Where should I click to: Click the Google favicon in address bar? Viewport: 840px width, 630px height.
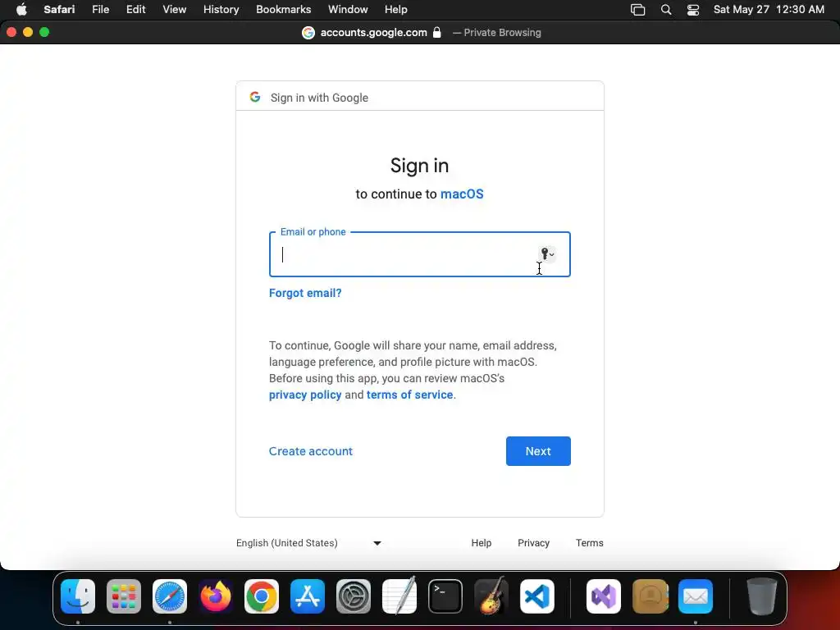(x=308, y=33)
